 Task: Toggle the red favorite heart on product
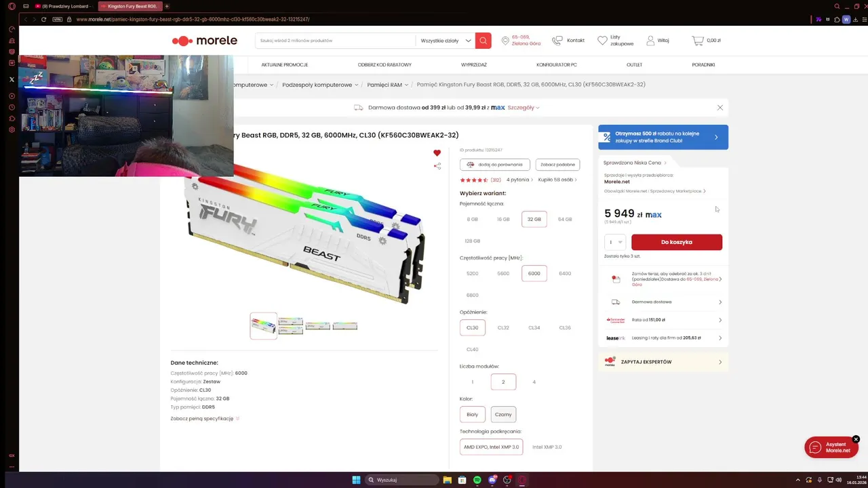pos(437,153)
